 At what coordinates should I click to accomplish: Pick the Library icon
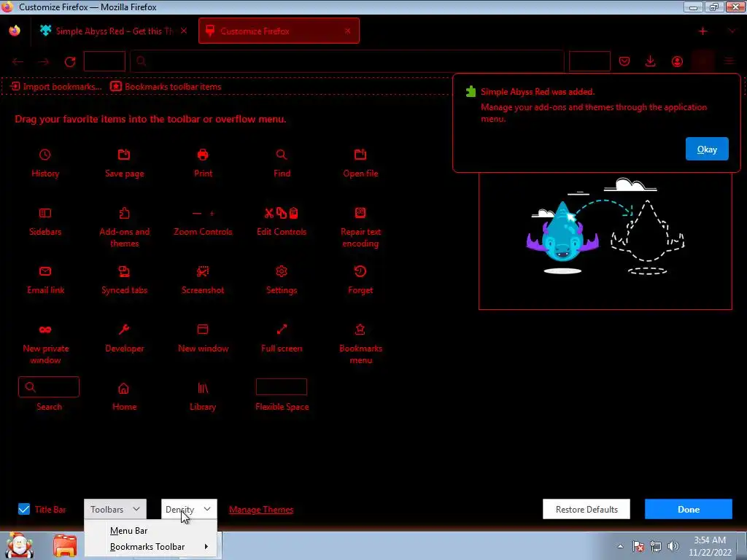pos(203,388)
